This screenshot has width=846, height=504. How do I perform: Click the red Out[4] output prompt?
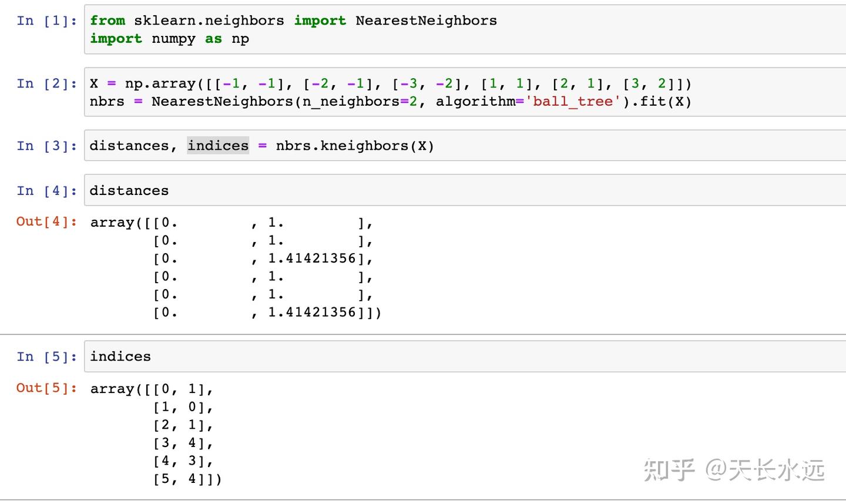coord(46,222)
